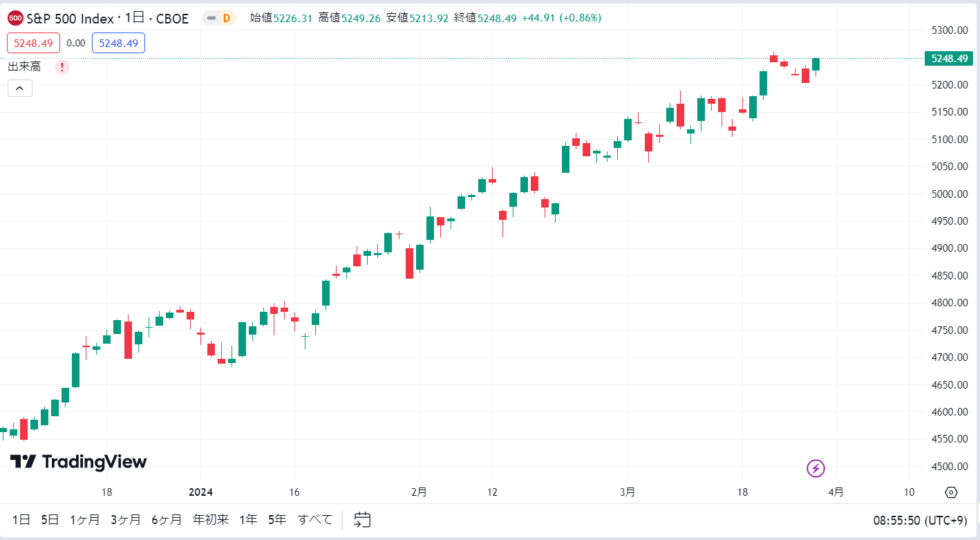This screenshot has width=980, height=540.
Task: Click the 4900.00 price axis label
Action: pos(948,248)
